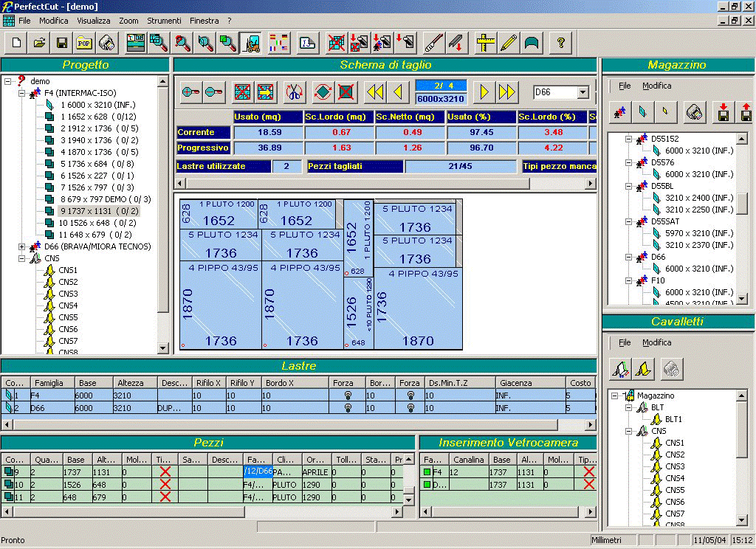Create a new project with blank page icon
The width and height of the screenshot is (756, 549).
click(x=16, y=43)
